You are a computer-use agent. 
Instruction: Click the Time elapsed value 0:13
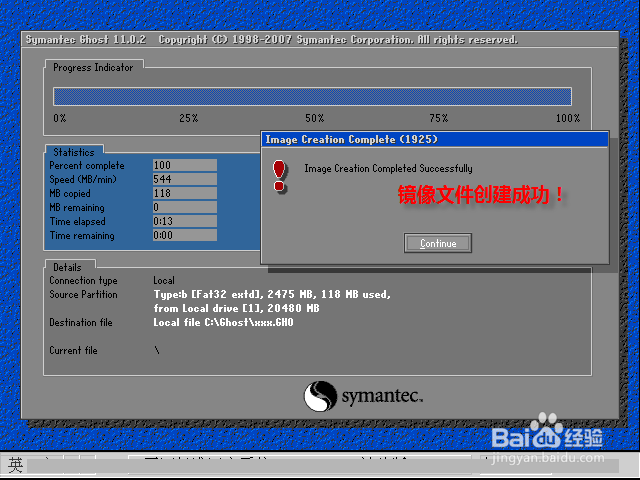184,221
